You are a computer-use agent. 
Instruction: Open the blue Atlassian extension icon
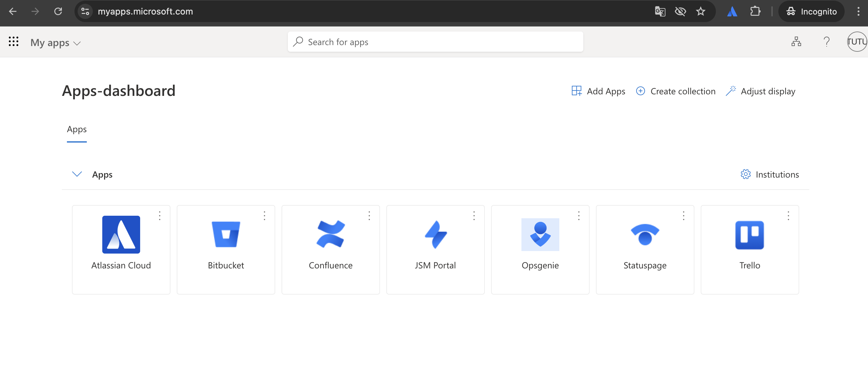(732, 11)
